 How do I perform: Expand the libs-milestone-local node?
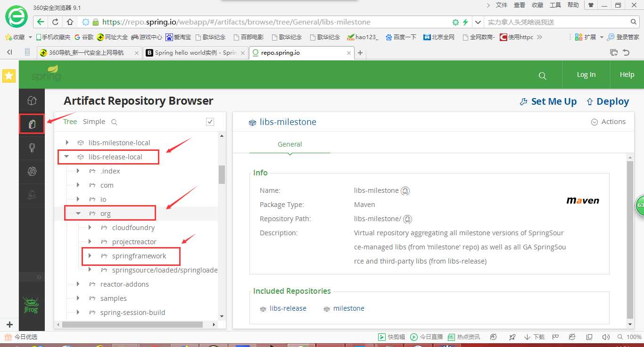(x=67, y=142)
